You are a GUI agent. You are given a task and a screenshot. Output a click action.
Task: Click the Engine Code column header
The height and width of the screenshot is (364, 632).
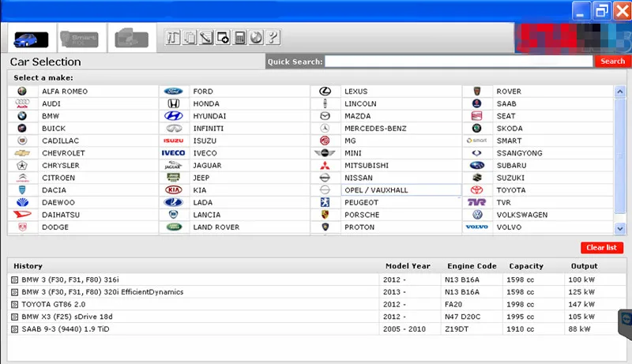click(472, 266)
